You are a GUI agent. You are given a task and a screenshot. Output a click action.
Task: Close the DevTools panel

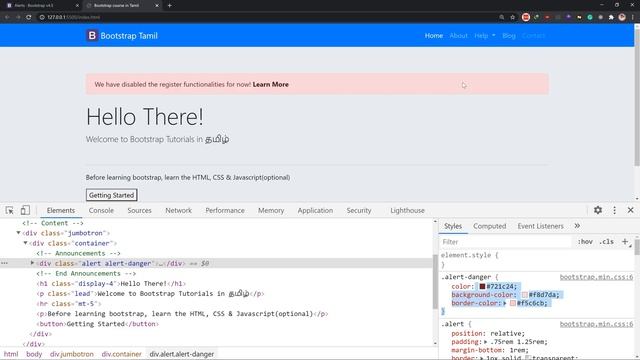630,210
